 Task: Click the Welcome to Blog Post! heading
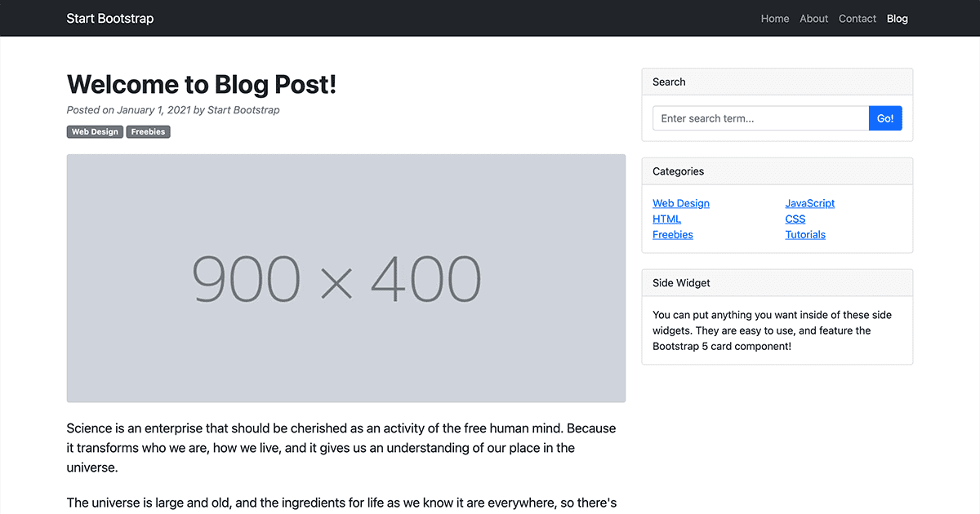(x=202, y=84)
